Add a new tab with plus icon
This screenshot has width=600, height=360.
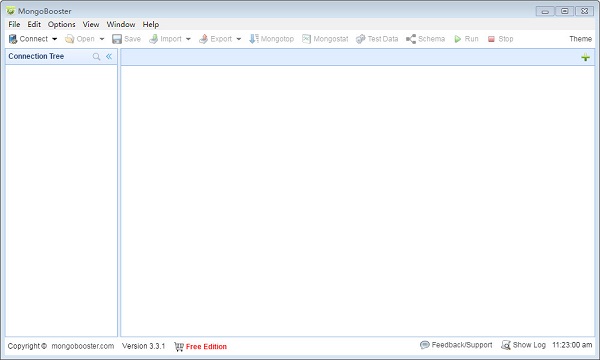click(x=585, y=57)
